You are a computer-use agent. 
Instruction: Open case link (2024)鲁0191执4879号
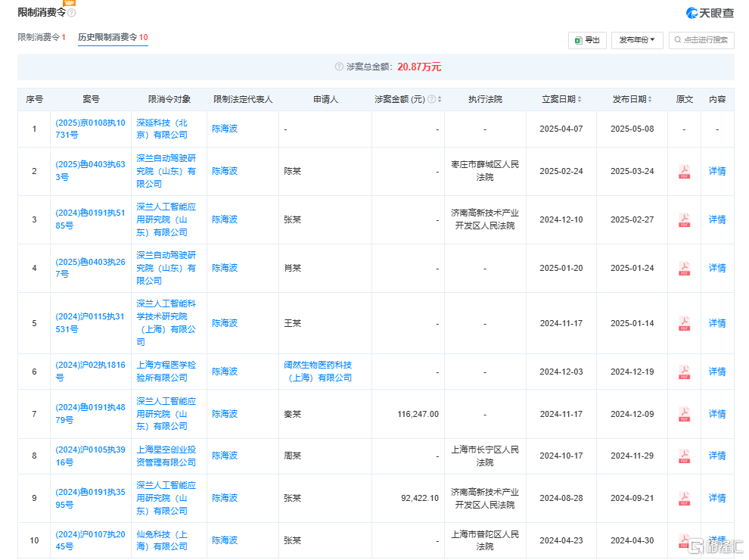[x=90, y=414]
